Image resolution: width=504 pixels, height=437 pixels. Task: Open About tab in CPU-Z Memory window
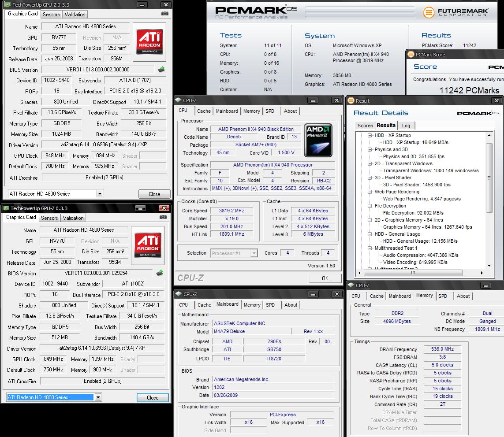[x=463, y=296]
